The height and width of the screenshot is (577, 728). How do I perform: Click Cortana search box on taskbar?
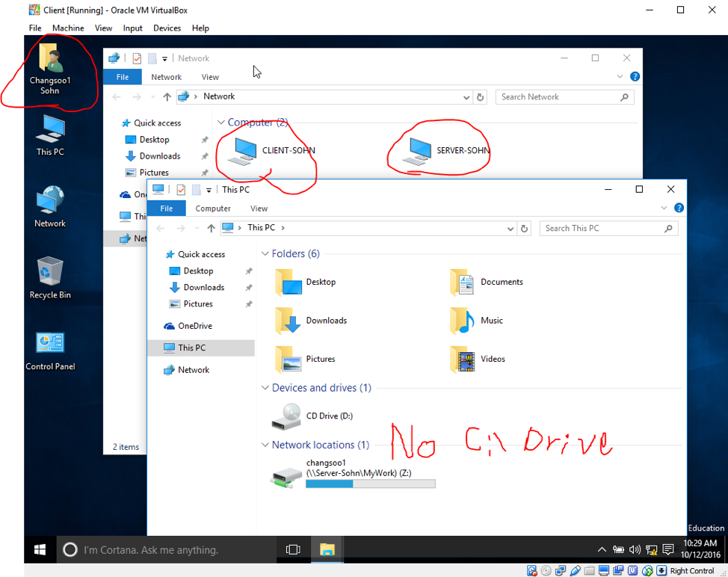click(166, 549)
